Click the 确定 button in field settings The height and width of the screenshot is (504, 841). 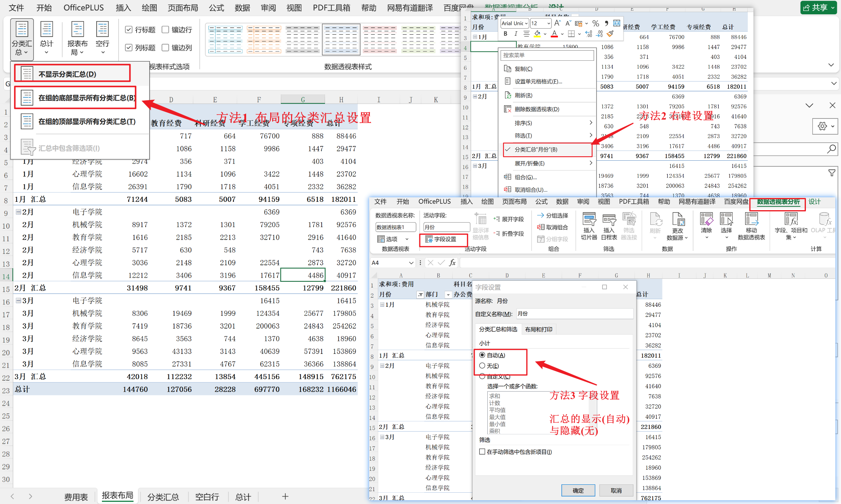tap(578, 490)
